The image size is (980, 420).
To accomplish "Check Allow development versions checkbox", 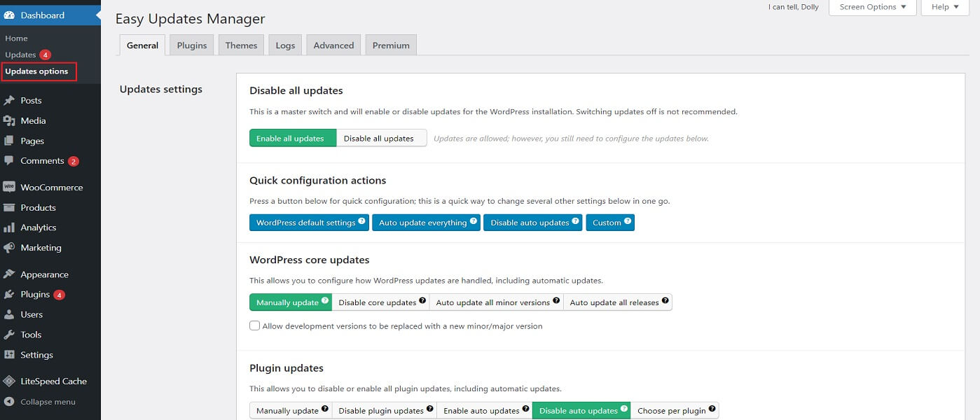I will click(x=255, y=325).
